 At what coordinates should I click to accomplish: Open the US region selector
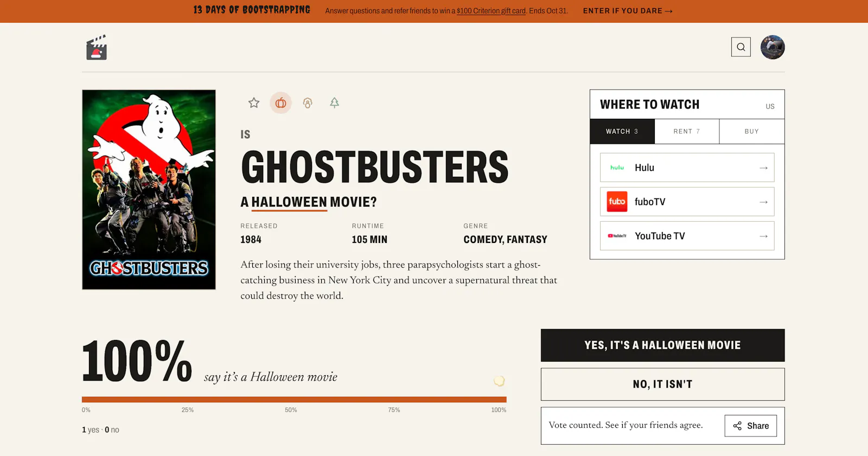pyautogui.click(x=770, y=106)
